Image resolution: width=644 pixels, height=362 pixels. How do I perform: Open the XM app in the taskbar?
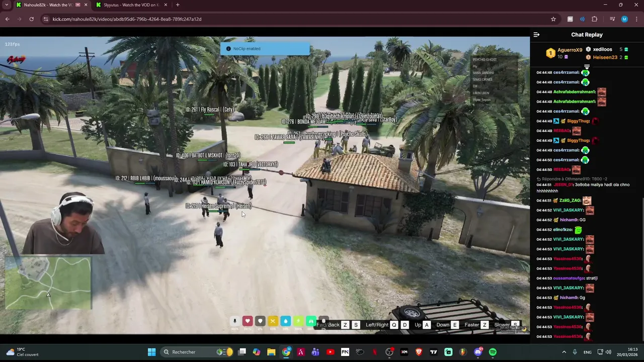pyautogui.click(x=404, y=352)
